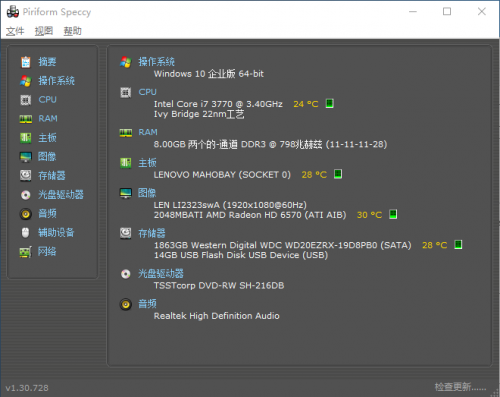This screenshot has height=397, width=500.
Task: Open the 帮助 menu
Action: (73, 31)
